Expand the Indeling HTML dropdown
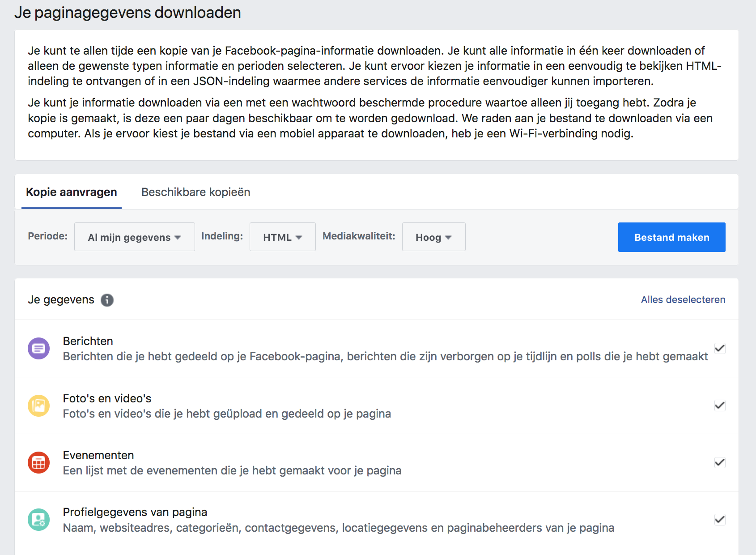The width and height of the screenshot is (756, 555). [282, 237]
